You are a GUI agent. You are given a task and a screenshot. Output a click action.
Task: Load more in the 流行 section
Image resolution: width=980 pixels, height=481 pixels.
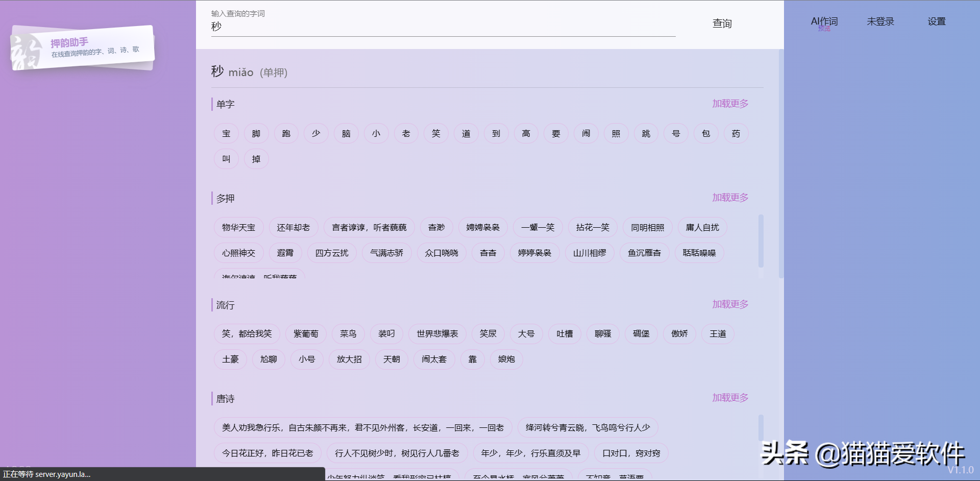click(730, 304)
